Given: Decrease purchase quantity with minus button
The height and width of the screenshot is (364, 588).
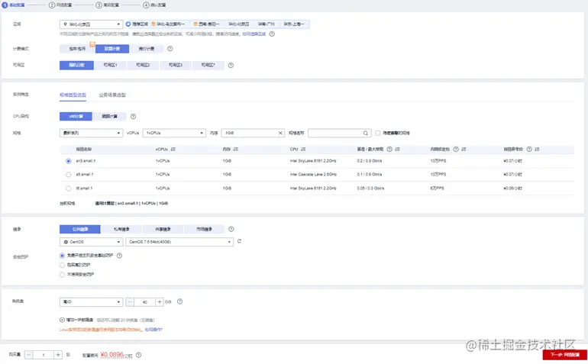Looking at the screenshot, I should coord(28,355).
